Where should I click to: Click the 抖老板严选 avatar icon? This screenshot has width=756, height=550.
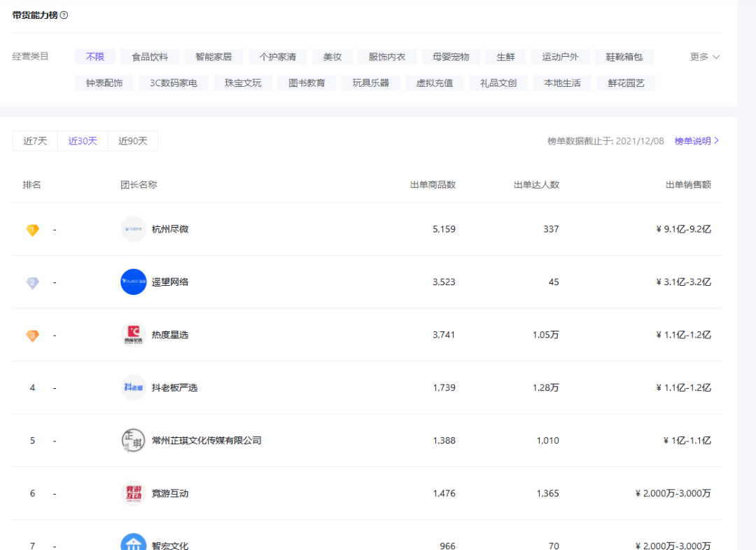[133, 387]
